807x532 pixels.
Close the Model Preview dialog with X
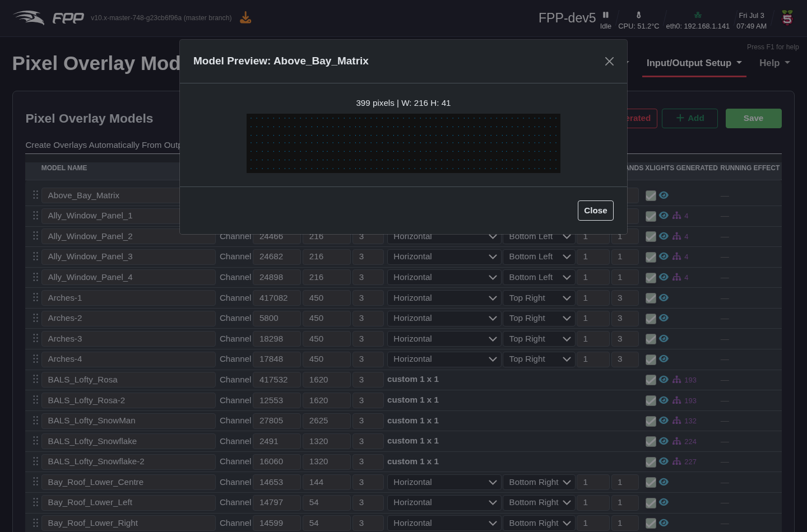[x=609, y=62]
